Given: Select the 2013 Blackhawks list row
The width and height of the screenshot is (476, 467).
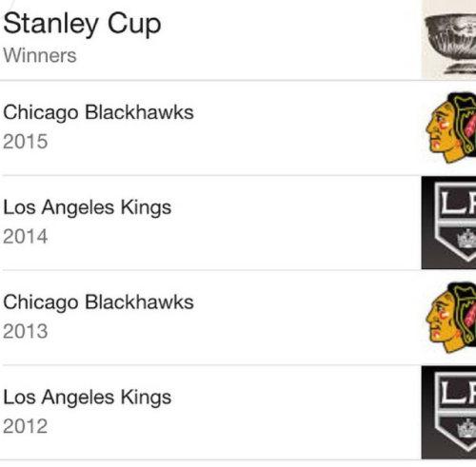Looking at the screenshot, I should [238, 318].
